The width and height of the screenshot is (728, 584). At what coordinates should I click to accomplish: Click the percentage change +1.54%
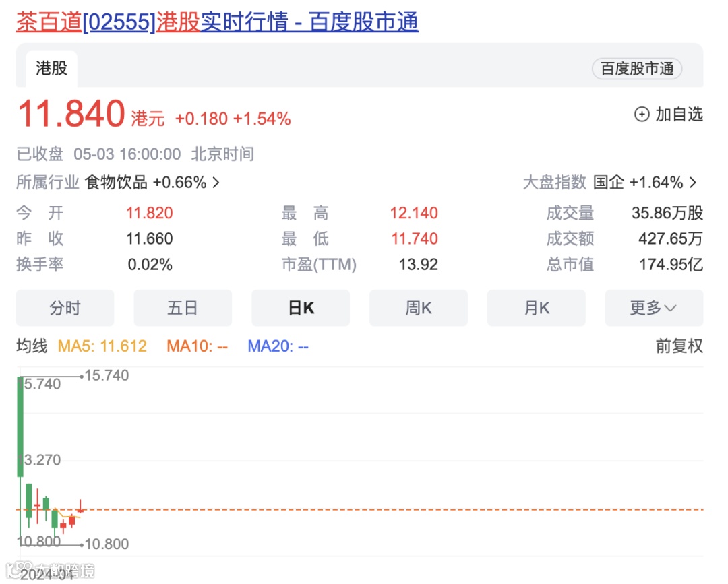262,119
